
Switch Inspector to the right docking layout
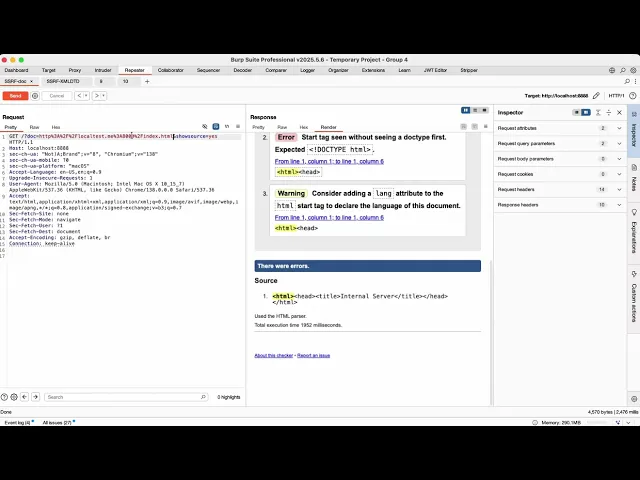pos(586,112)
